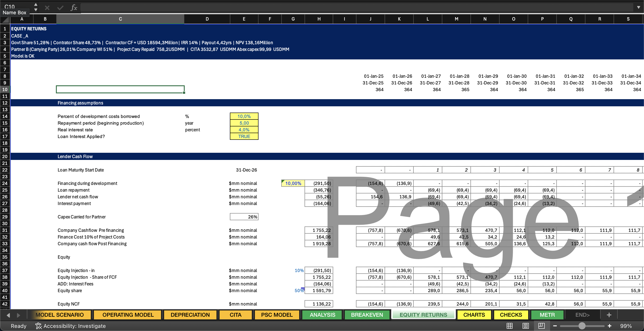Click the 5,00 repayment period cell
Screen dimensions: 644x331
click(x=244, y=123)
